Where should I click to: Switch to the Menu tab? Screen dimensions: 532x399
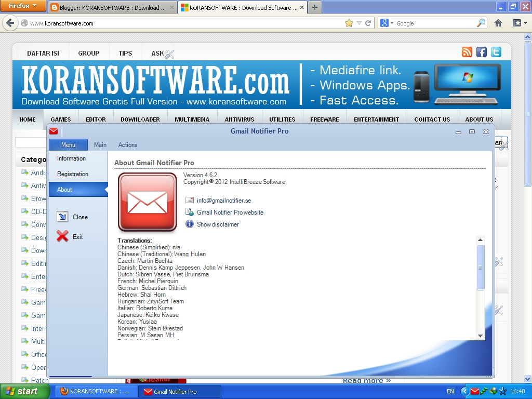(68, 145)
